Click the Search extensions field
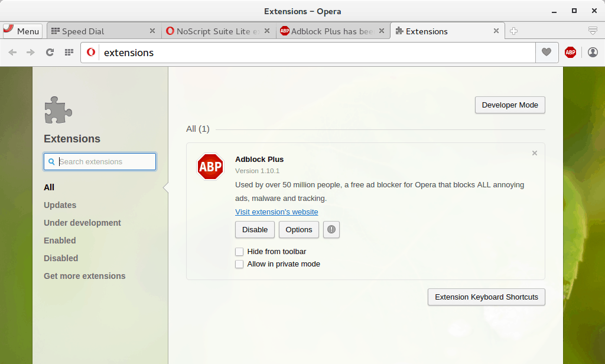605x364 pixels. tap(100, 161)
